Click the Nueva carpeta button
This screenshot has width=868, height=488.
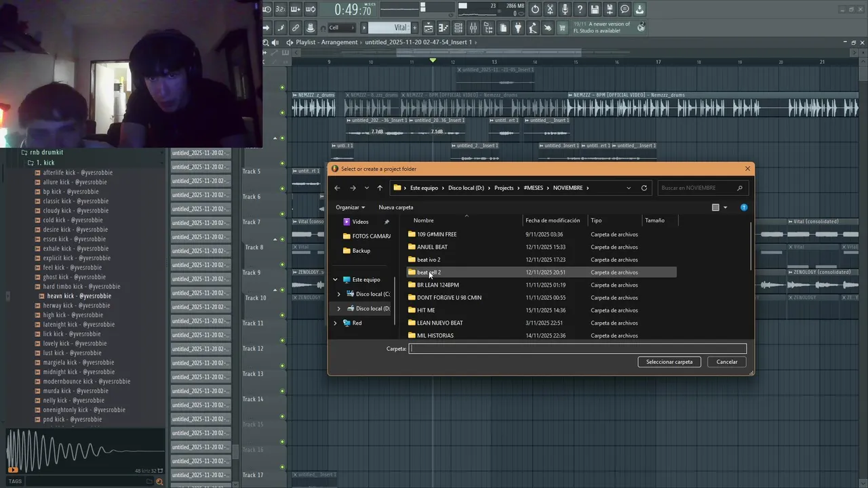pos(396,207)
